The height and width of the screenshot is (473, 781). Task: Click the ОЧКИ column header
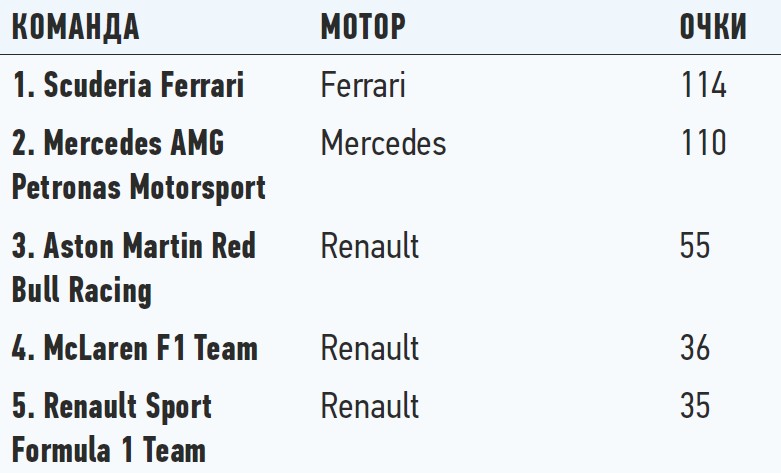[x=713, y=28]
